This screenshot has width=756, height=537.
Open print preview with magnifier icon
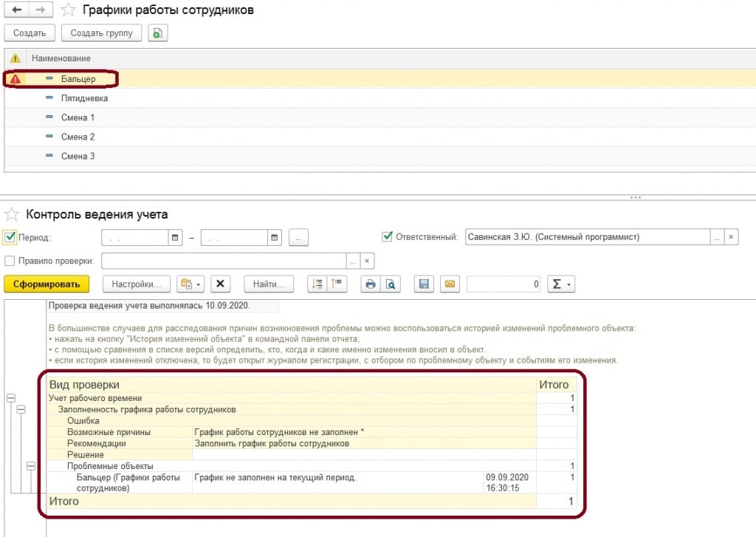tap(391, 284)
